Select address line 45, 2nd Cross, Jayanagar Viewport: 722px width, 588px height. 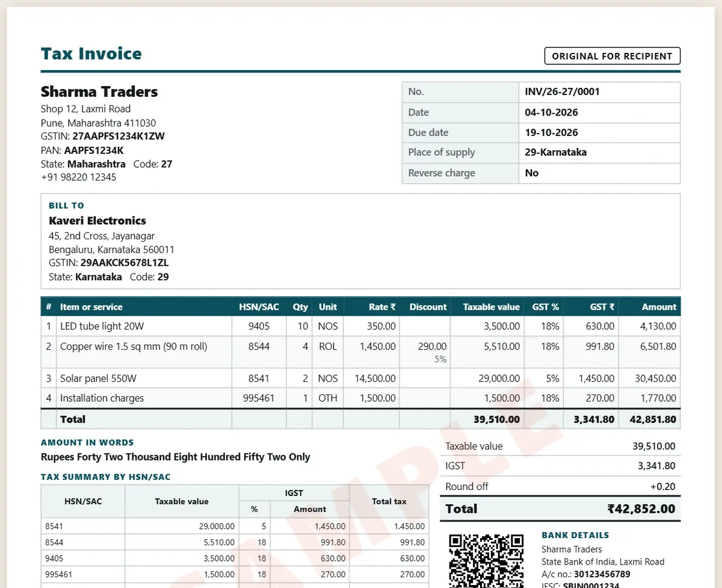102,236
